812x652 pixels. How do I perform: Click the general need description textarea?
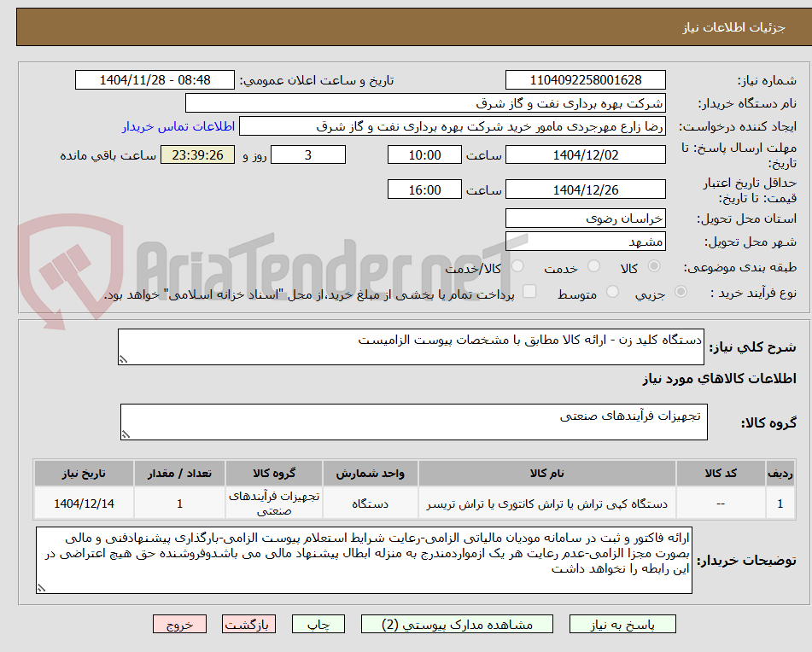click(412, 346)
